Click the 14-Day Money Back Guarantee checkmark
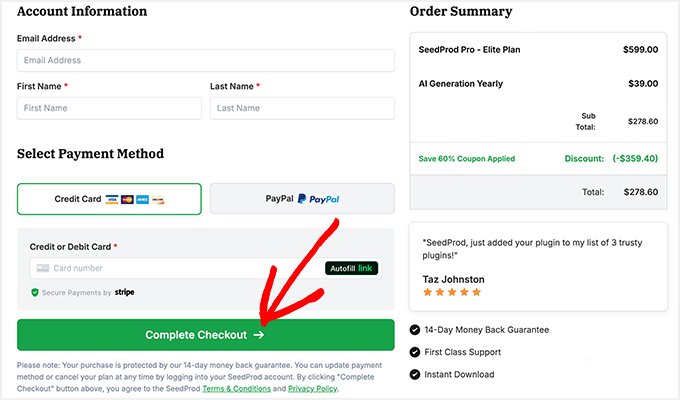 pyautogui.click(x=415, y=330)
